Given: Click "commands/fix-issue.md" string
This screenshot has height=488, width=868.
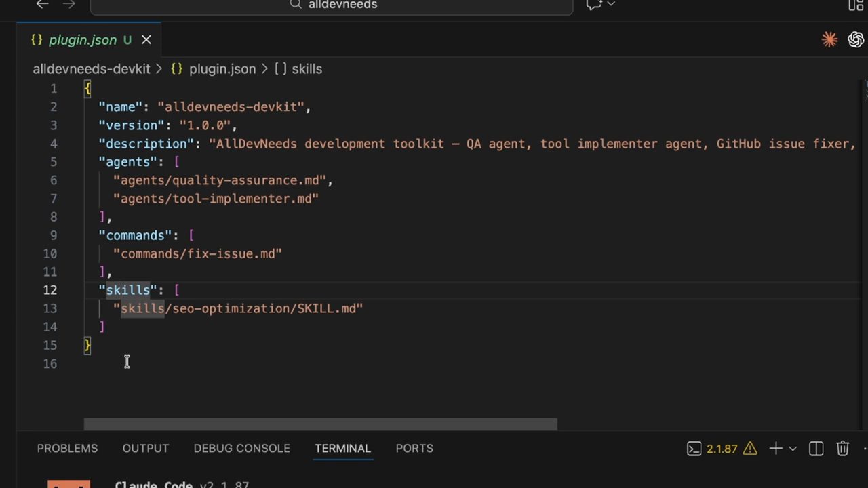Looking at the screenshot, I should click(x=197, y=253).
